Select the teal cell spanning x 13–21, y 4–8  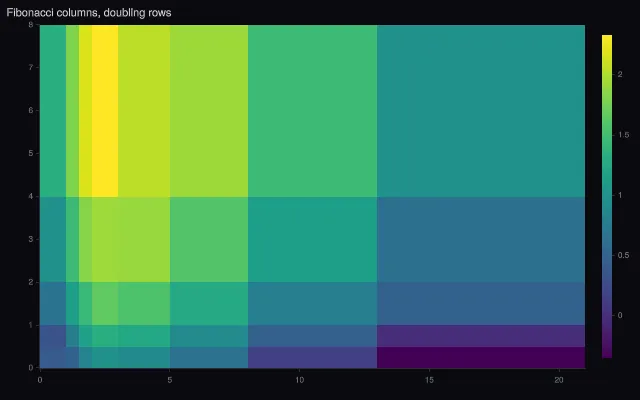coord(481,111)
